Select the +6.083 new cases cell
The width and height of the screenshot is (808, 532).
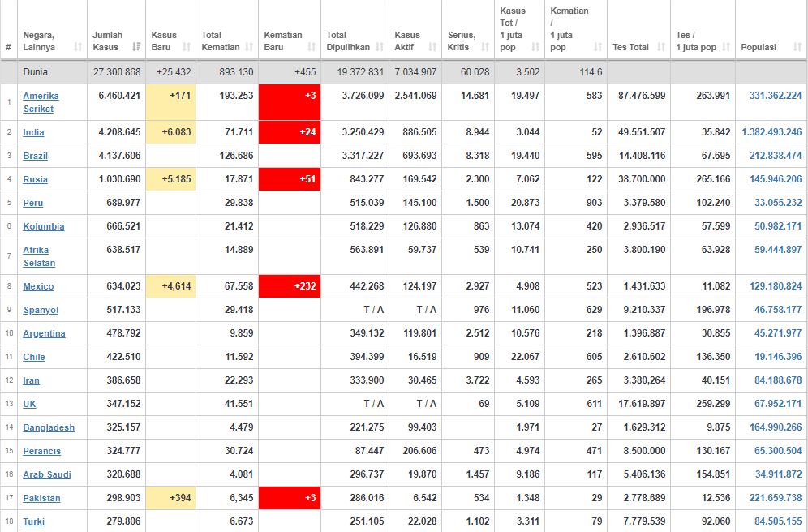point(170,132)
